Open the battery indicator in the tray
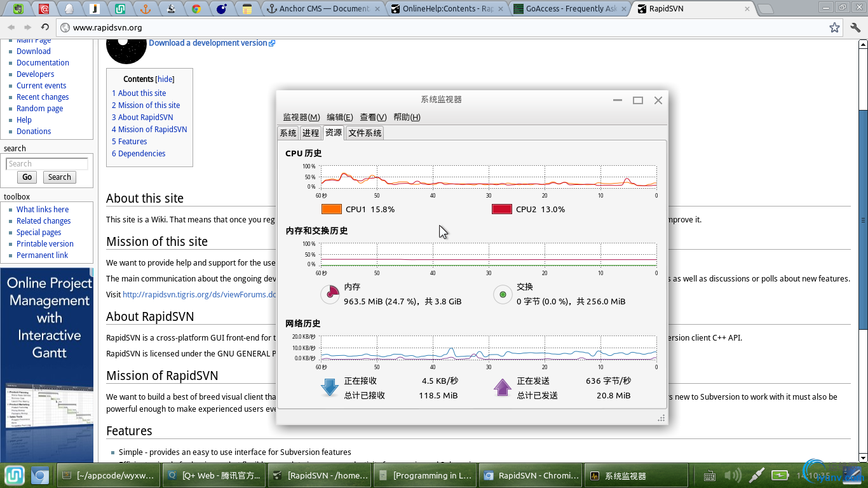868x488 pixels. (780, 475)
